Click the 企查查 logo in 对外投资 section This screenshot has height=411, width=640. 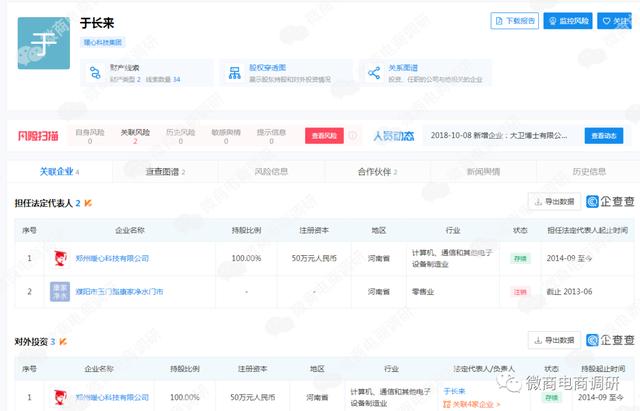pos(610,340)
